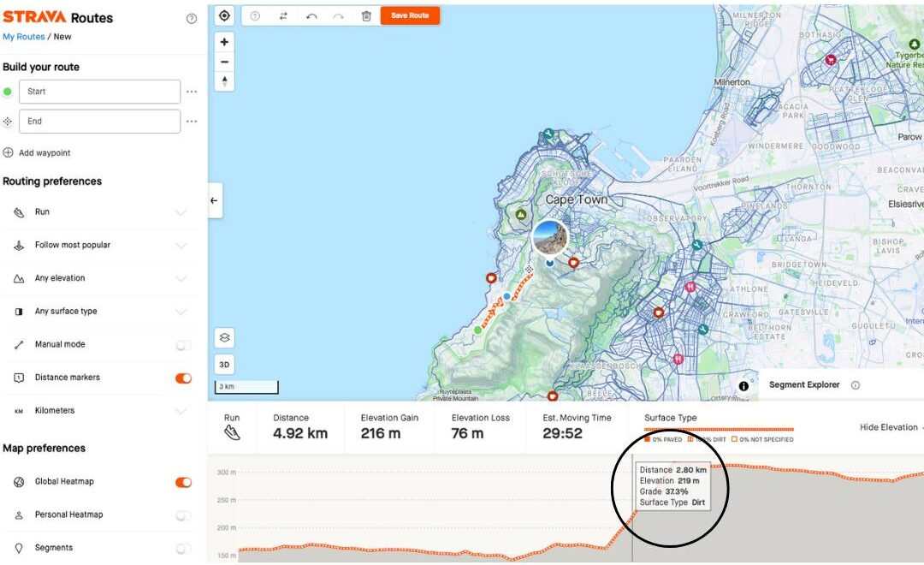The height and width of the screenshot is (565, 924).
Task: Focus the End location field
Action: (99, 121)
